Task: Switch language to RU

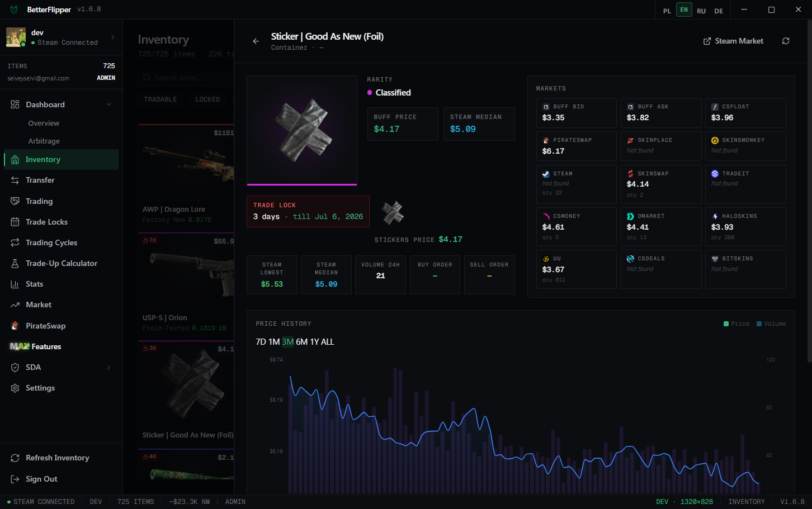Action: tap(701, 11)
